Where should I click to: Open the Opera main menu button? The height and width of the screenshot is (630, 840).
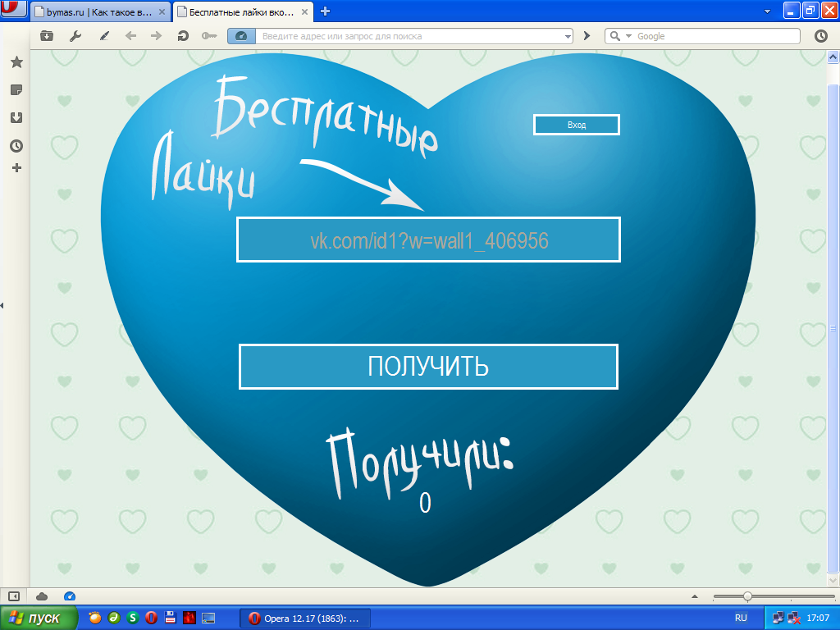pos(12,10)
